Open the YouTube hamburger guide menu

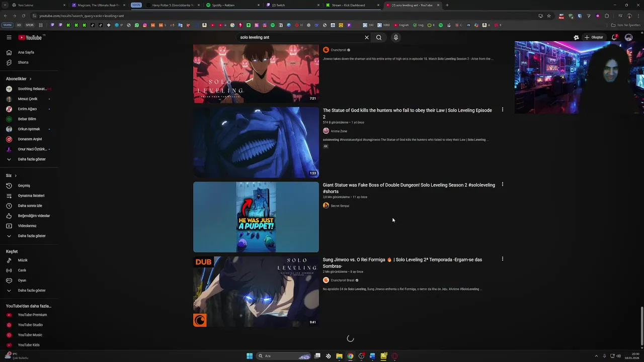pyautogui.click(x=9, y=37)
